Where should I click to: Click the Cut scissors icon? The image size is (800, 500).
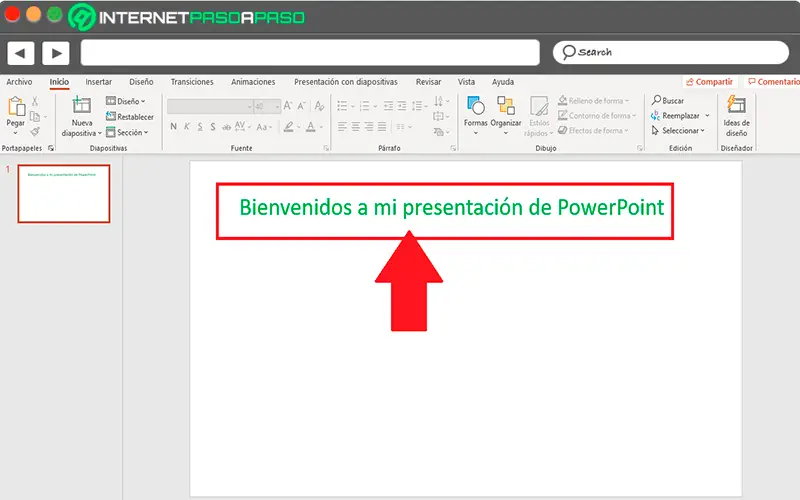coord(35,101)
